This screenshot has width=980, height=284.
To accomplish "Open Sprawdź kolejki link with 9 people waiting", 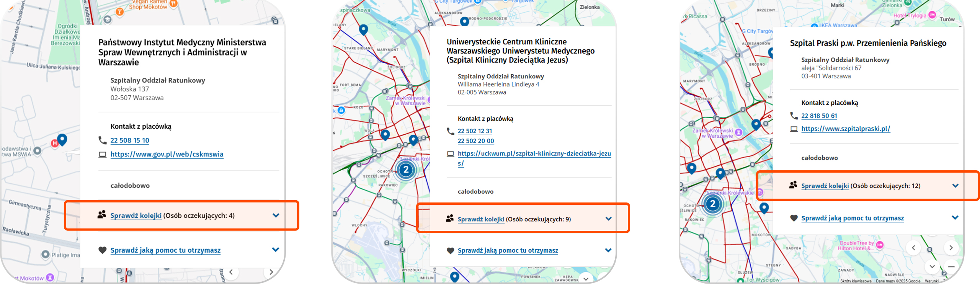I will [x=481, y=219].
